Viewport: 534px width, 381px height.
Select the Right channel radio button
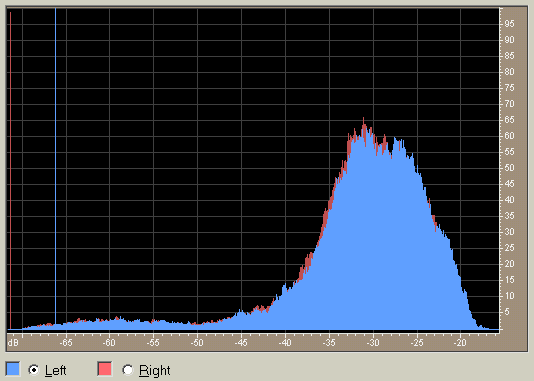click(128, 369)
